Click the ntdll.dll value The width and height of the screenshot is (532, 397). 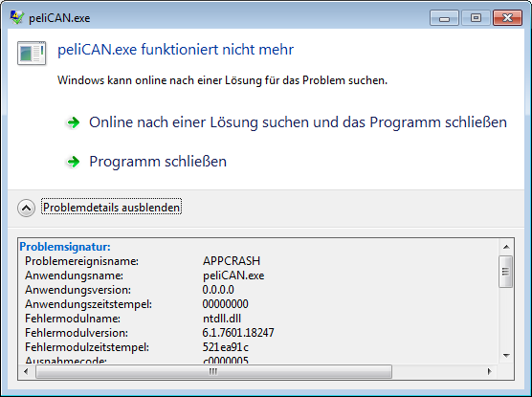(x=222, y=319)
